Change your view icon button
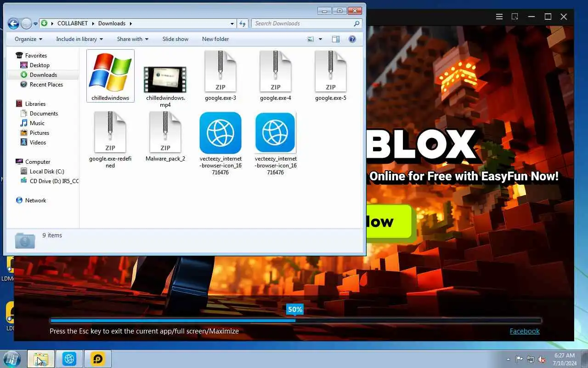 [x=311, y=39]
